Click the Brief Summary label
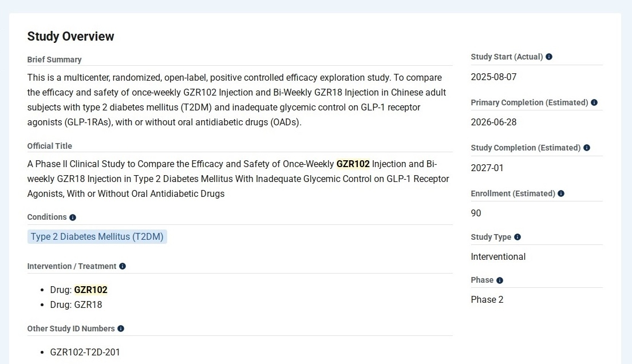The image size is (632, 364). [54, 60]
